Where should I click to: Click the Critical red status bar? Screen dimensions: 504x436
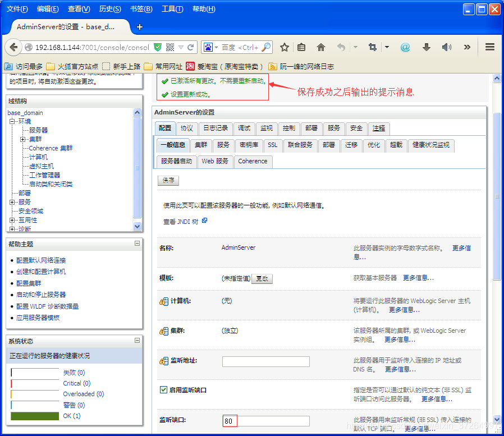35,384
